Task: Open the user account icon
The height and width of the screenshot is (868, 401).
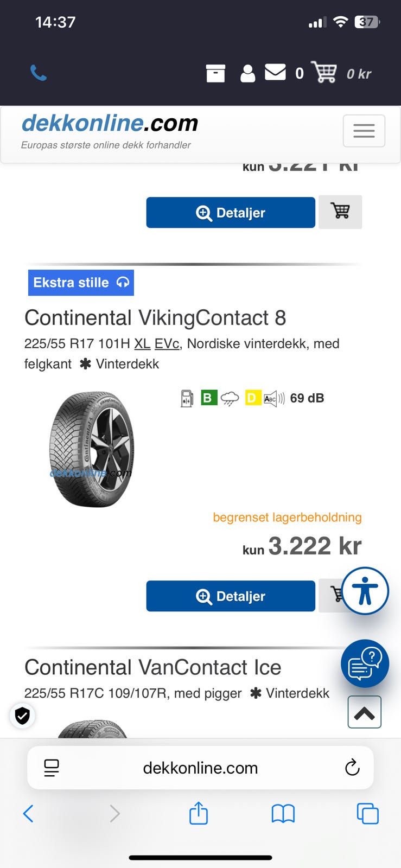Action: [x=247, y=73]
